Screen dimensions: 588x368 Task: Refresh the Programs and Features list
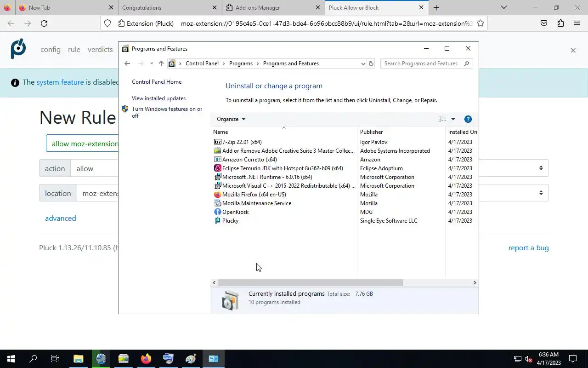(x=371, y=63)
